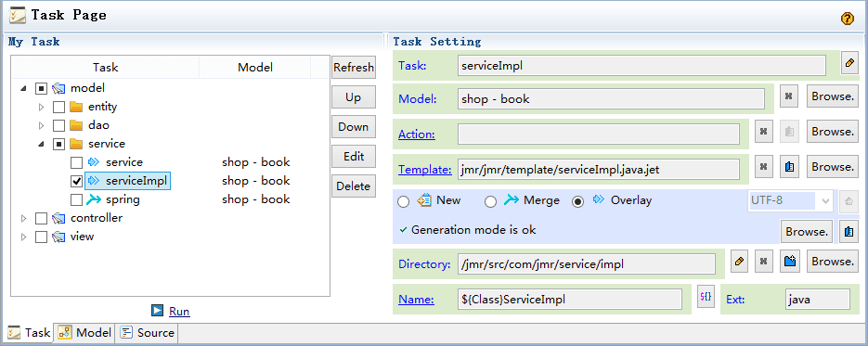
Task: Clear the Template field with x icon
Action: click(x=764, y=166)
